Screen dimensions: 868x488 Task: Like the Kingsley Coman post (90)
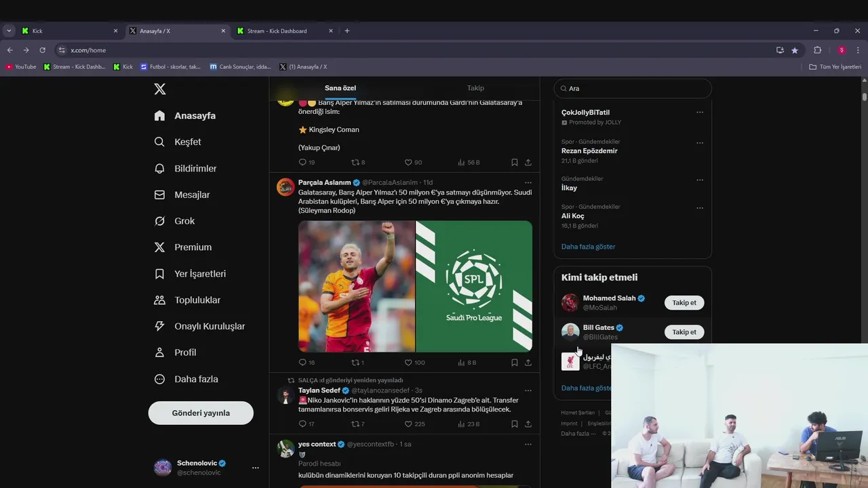tap(413, 163)
